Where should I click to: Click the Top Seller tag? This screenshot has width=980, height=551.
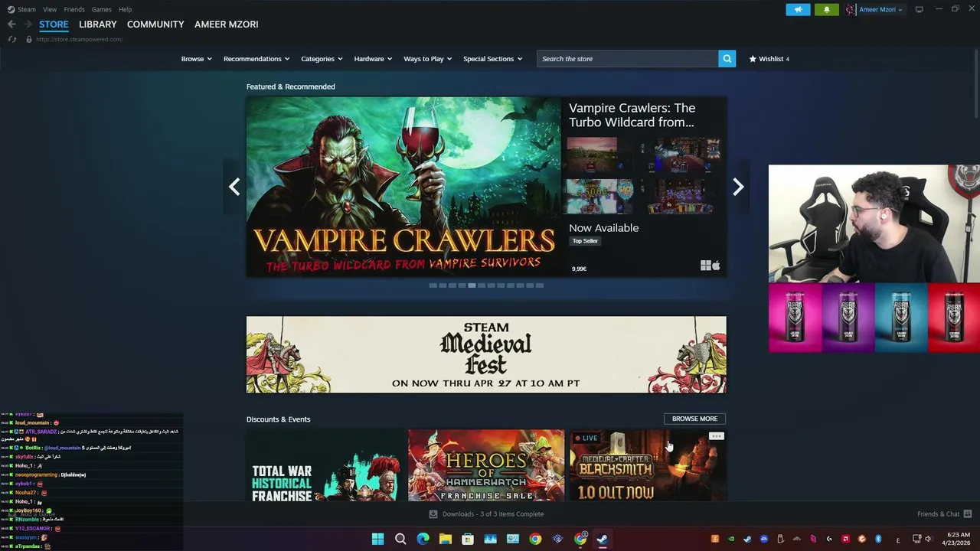point(585,240)
